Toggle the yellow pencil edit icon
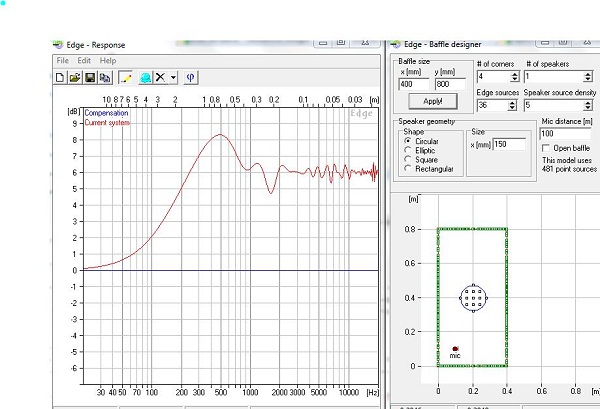Viewport: 600px width, 409px height. 125,78
